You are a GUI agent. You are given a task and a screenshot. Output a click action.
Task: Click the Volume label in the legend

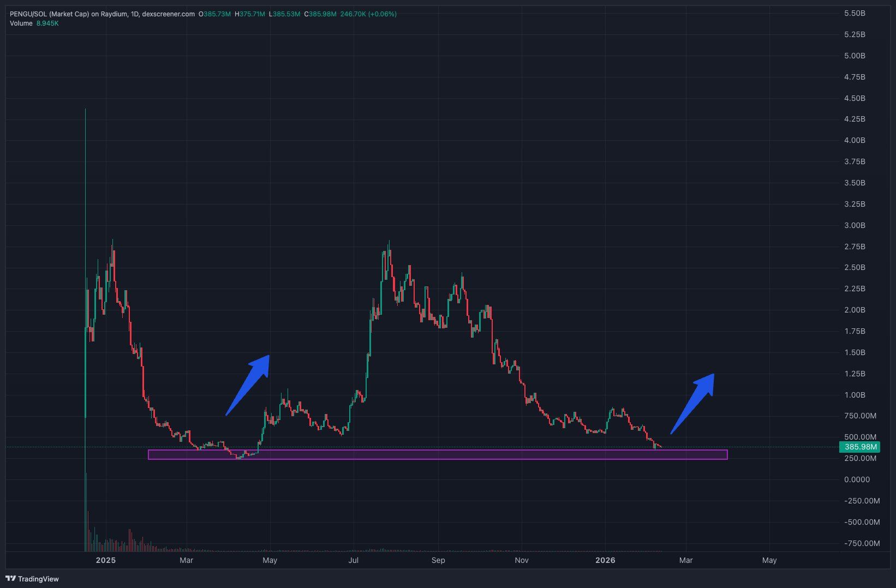click(x=20, y=23)
